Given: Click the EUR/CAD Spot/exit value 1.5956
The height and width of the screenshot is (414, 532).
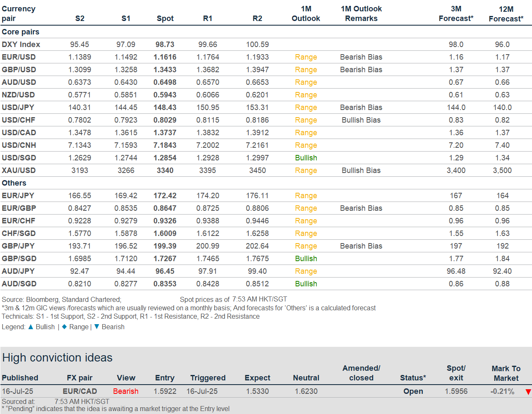Looking at the screenshot, I should click(x=456, y=391).
